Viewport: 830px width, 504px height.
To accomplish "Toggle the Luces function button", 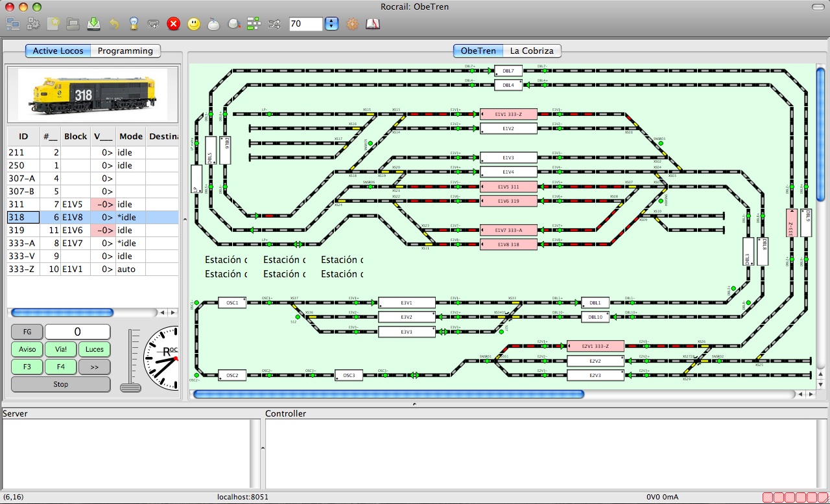I will pos(95,349).
